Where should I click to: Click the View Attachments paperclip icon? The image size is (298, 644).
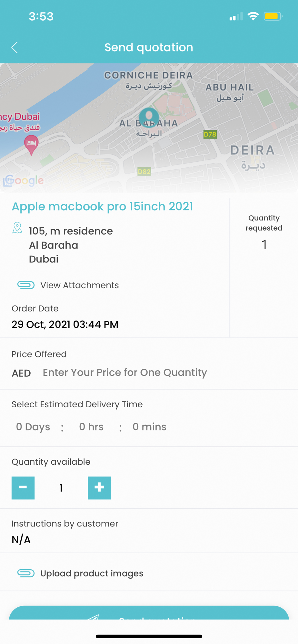click(x=26, y=285)
